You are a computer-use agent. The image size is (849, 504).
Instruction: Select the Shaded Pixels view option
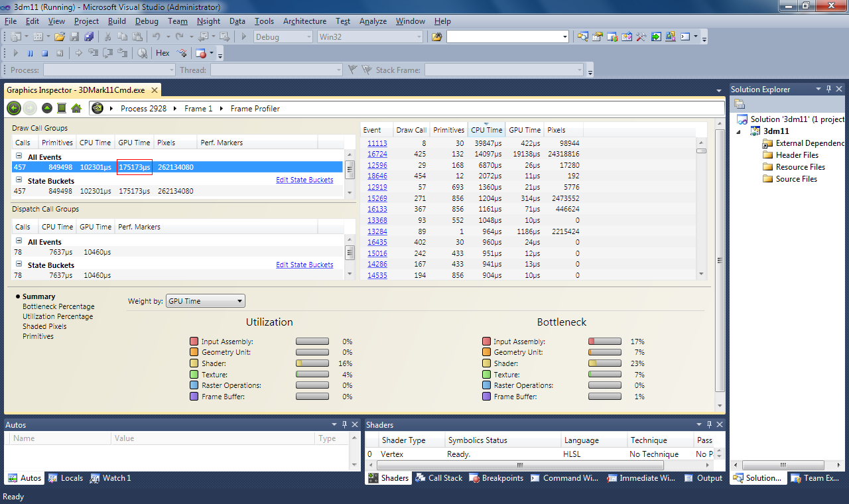coord(44,326)
